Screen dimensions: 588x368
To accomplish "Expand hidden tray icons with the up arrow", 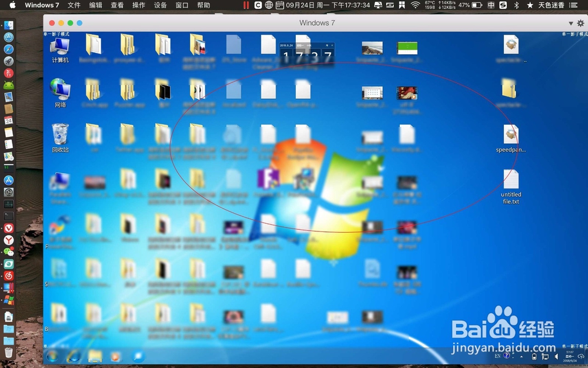I will [521, 357].
